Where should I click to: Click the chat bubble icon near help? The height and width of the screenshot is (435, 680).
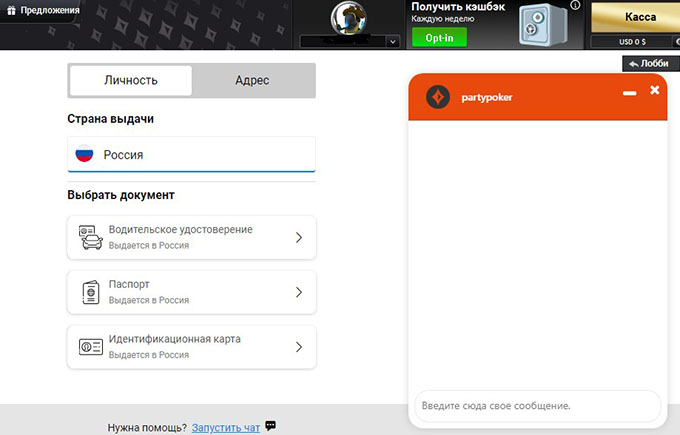tap(270, 426)
